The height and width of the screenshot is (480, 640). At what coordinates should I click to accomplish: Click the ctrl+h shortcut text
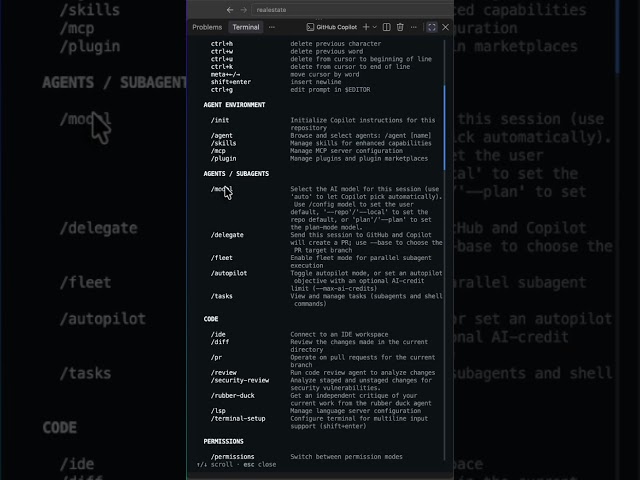pos(222,44)
